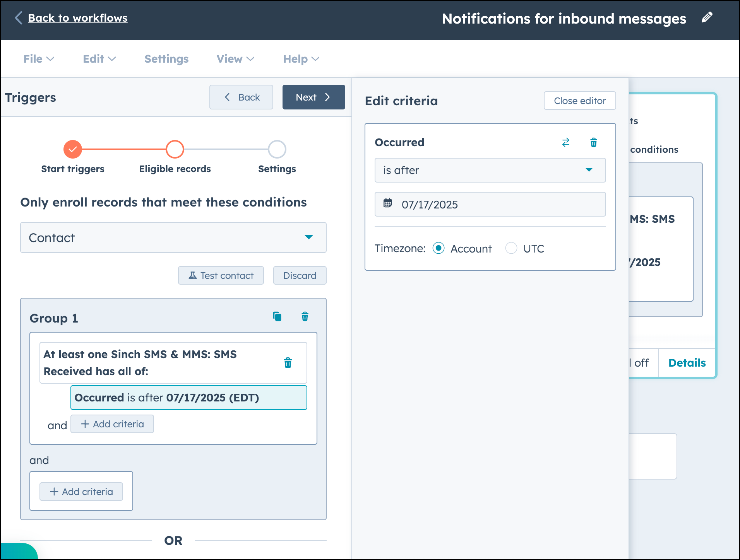Click the back chevron beside Back to workflows
Image resolution: width=740 pixels, height=560 pixels.
tap(19, 18)
